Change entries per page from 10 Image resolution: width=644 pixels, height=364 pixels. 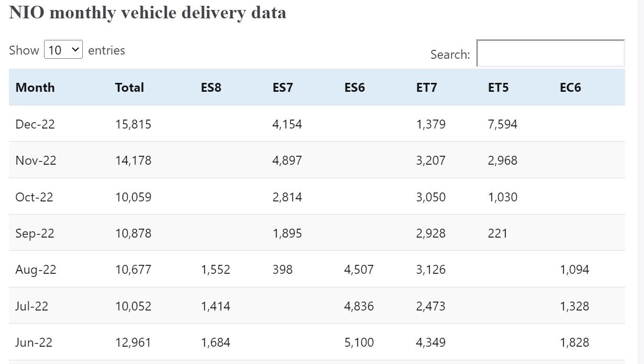63,49
